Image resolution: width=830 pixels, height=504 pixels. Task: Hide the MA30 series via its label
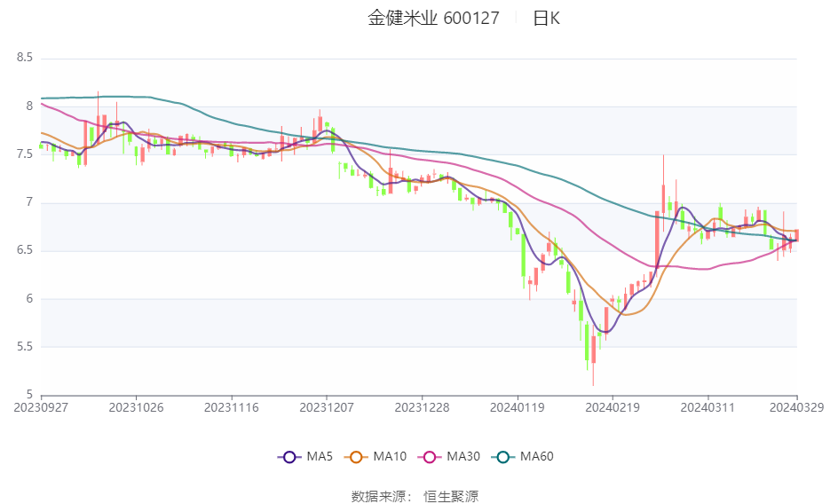463,456
